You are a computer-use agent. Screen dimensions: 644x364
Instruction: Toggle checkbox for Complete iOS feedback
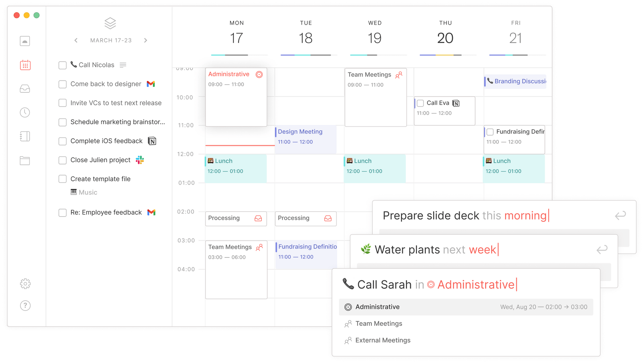(62, 141)
